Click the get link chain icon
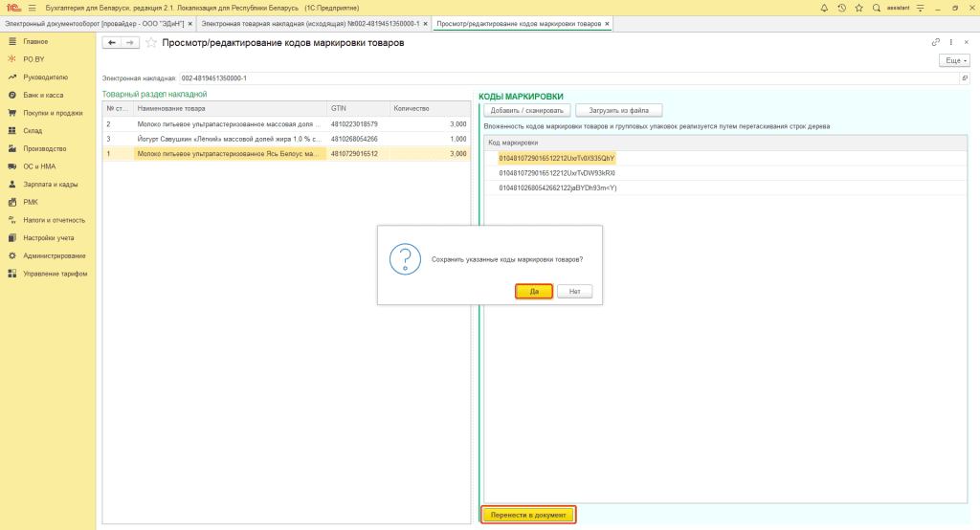 tap(935, 43)
